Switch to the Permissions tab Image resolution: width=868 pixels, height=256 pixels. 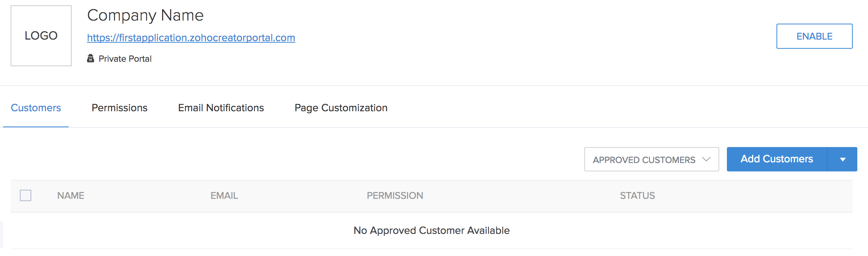[119, 108]
